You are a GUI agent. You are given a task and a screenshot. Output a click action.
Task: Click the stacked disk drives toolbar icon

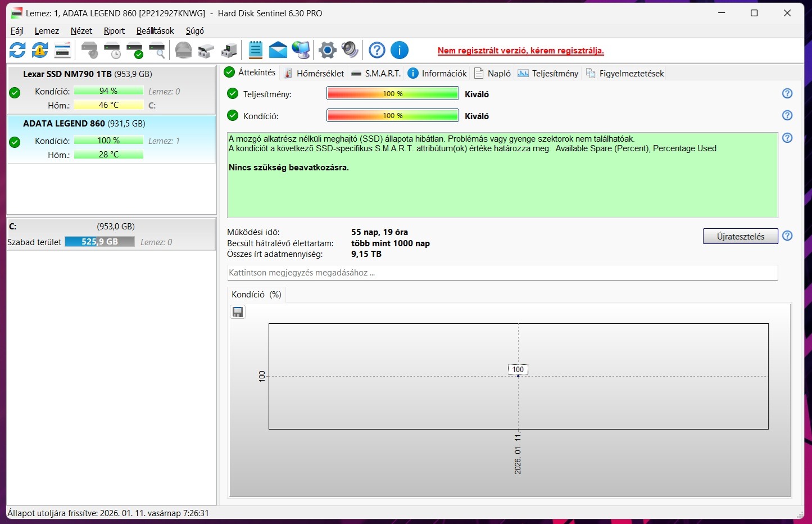[62, 50]
